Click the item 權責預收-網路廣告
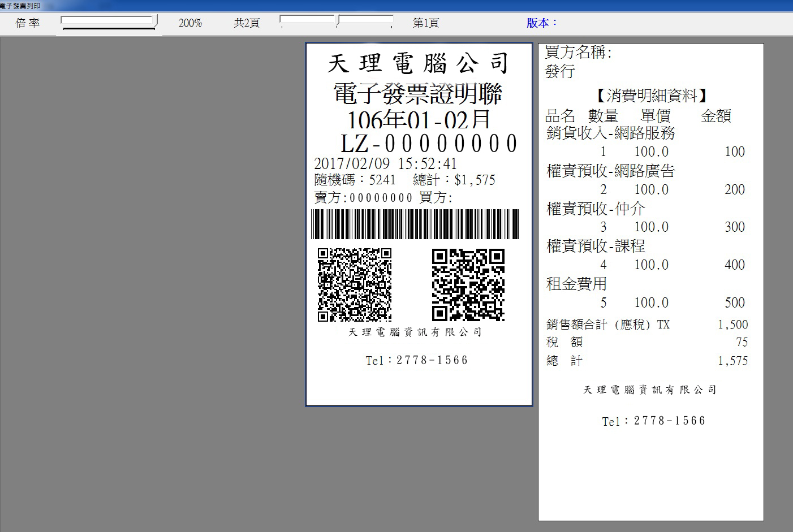Screen dimensions: 793x532 click(611, 171)
